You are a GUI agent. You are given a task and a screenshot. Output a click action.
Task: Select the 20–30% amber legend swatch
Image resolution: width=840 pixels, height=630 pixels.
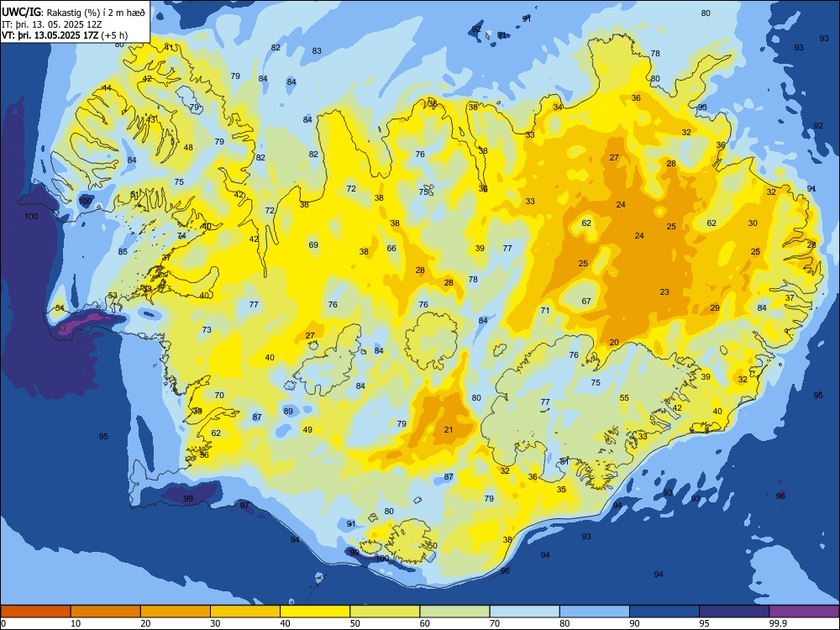tap(176, 612)
